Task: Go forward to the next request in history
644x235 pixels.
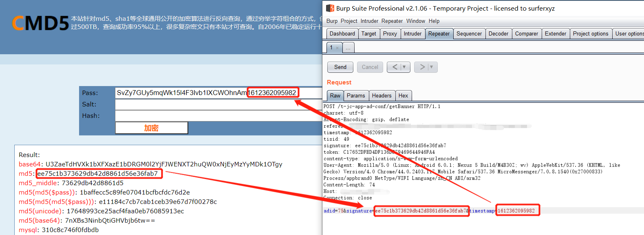Action: pyautogui.click(x=421, y=67)
